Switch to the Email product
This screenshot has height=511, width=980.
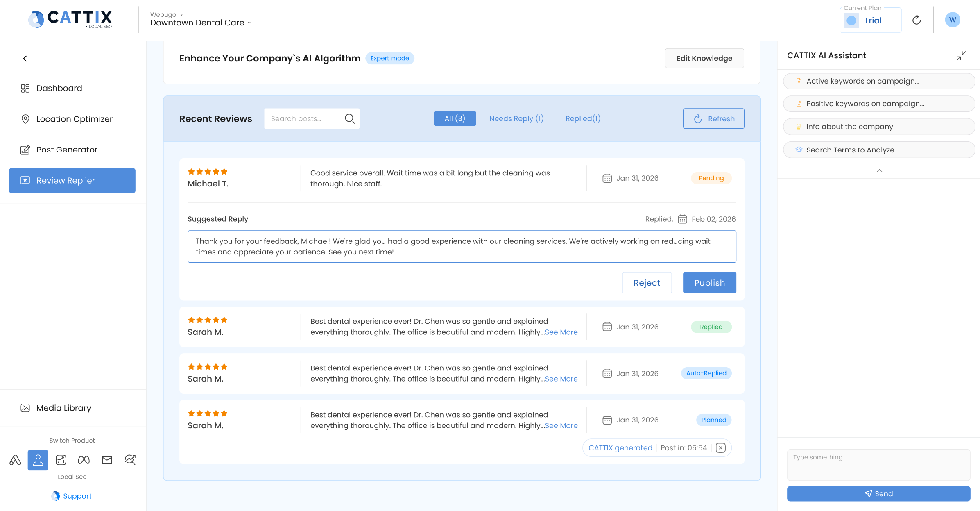[106, 460]
